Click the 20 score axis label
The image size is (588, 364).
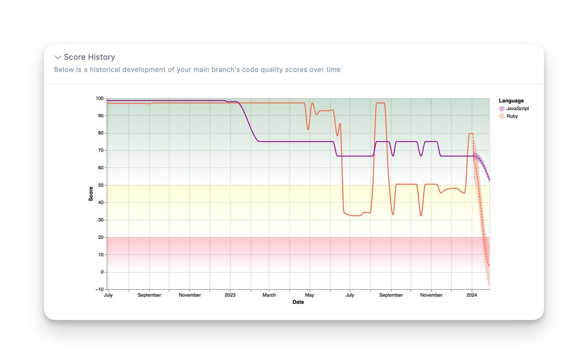(x=101, y=237)
